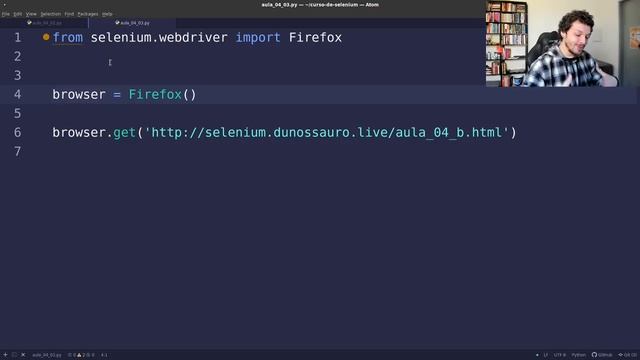Click the 'import' keyword on line 1
640x360 pixels.
(x=258, y=38)
